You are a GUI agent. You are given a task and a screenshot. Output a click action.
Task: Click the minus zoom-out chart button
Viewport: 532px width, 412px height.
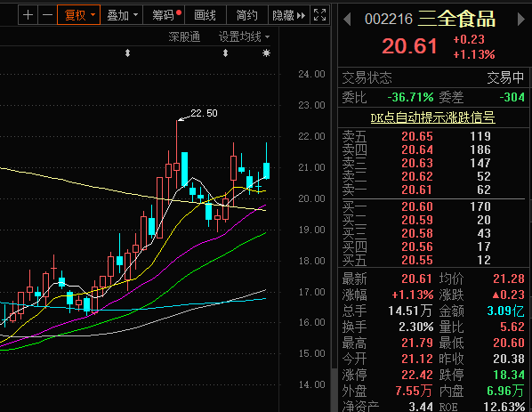[x=47, y=15]
